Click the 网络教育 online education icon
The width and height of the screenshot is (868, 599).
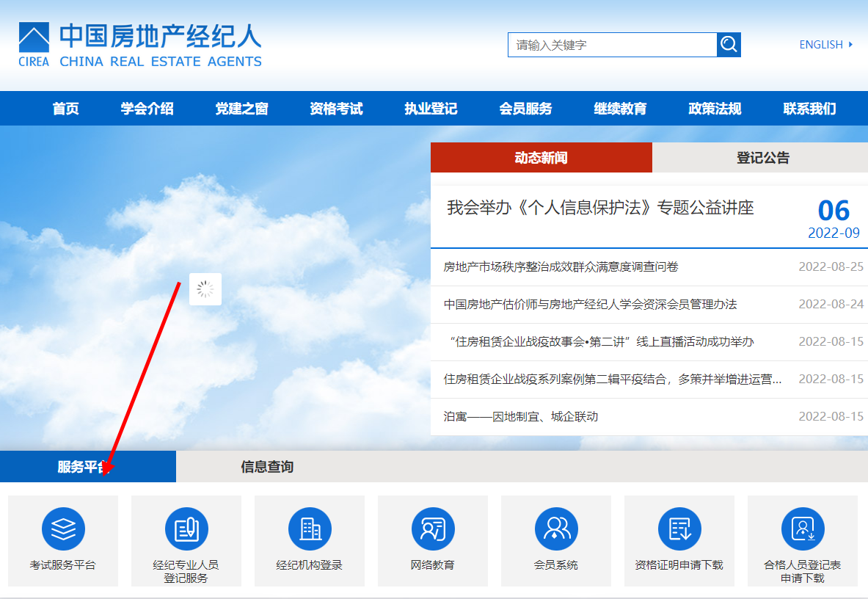click(433, 540)
